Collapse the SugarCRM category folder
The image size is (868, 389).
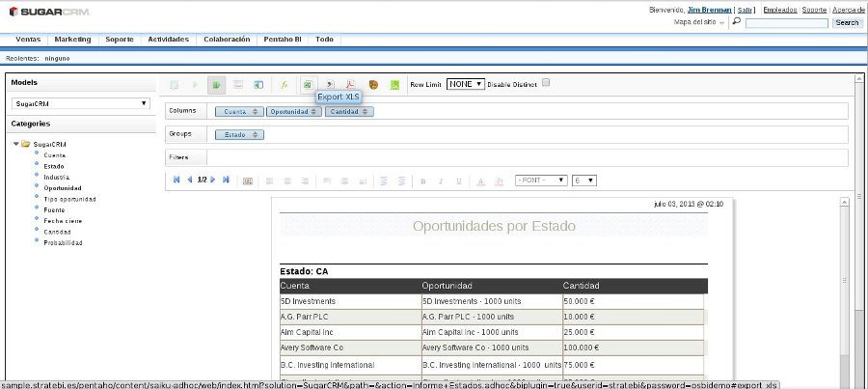(x=16, y=144)
